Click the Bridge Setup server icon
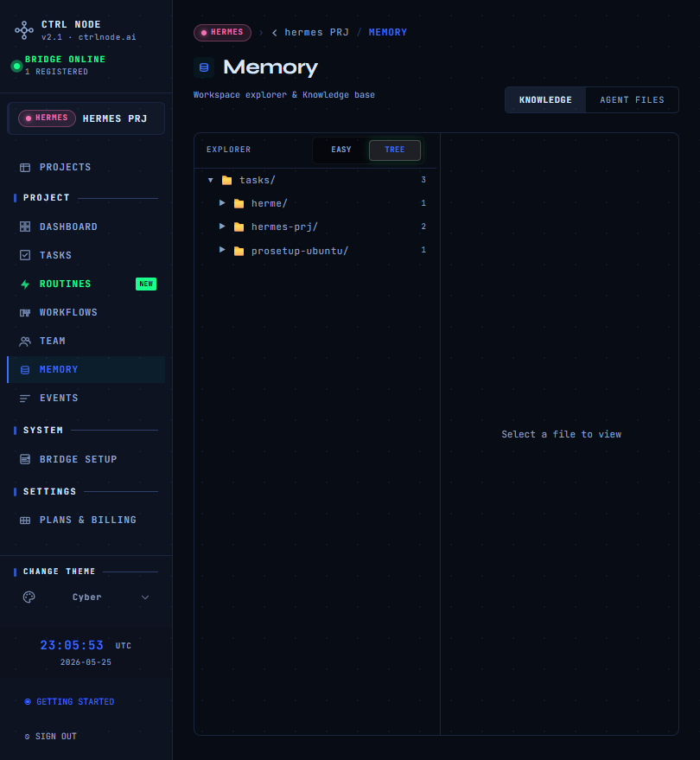Viewport: 700px width, 760px height. click(x=25, y=459)
